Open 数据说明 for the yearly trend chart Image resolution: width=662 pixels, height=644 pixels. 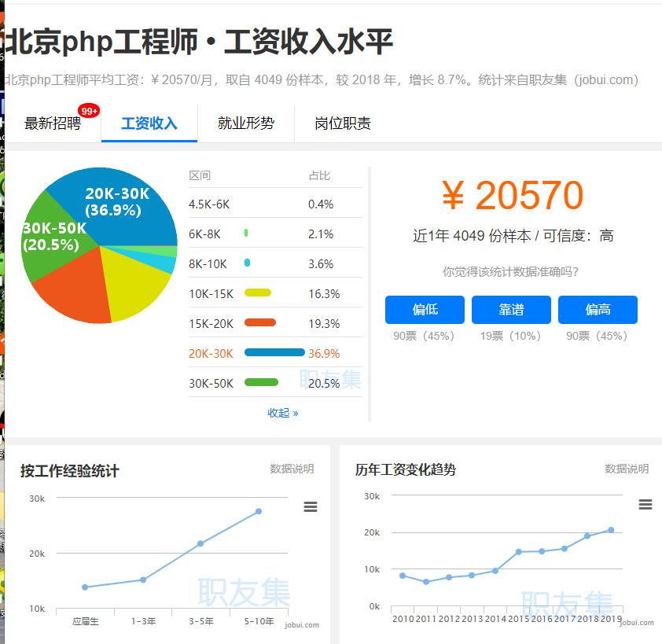point(625,468)
